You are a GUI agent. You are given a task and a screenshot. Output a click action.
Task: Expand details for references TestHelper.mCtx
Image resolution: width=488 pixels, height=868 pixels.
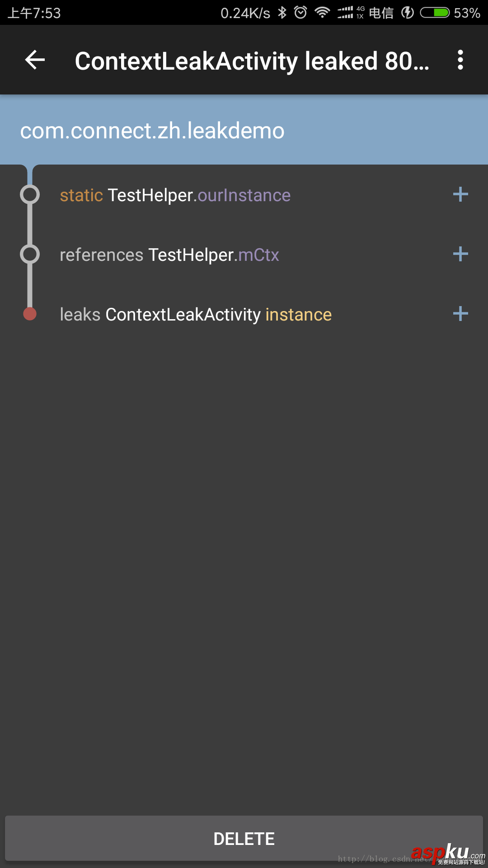pos(460,254)
